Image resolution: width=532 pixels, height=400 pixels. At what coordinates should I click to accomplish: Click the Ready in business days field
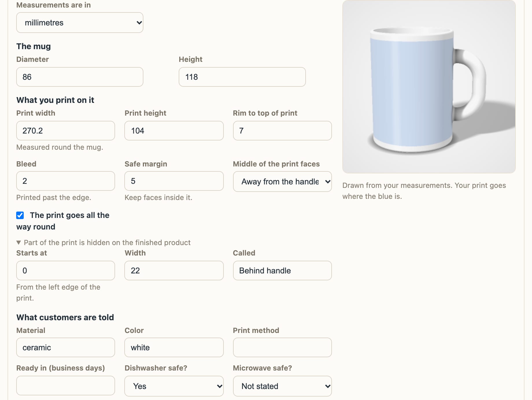coord(66,386)
